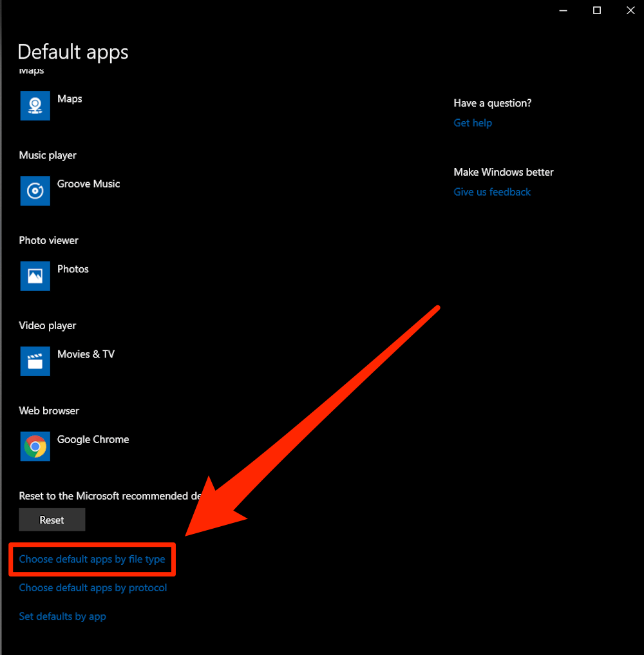Select the Maps app name label
The width and height of the screenshot is (644, 655).
tap(70, 99)
